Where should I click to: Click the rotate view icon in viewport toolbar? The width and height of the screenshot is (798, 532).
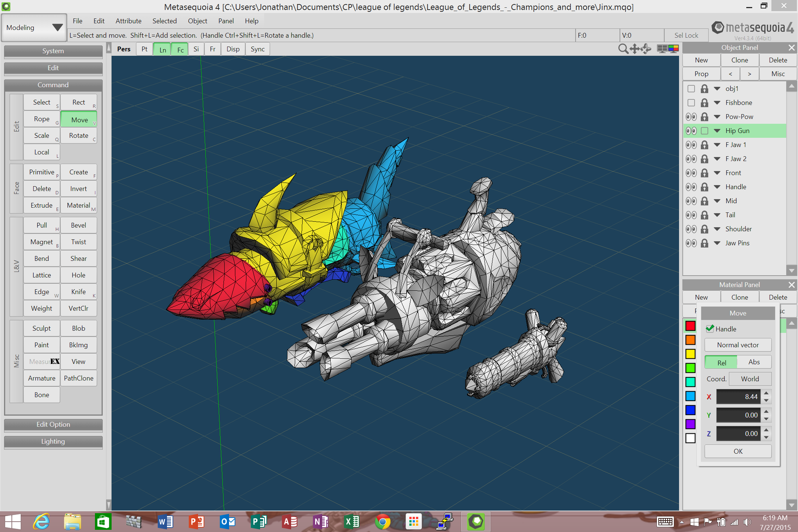[646, 49]
